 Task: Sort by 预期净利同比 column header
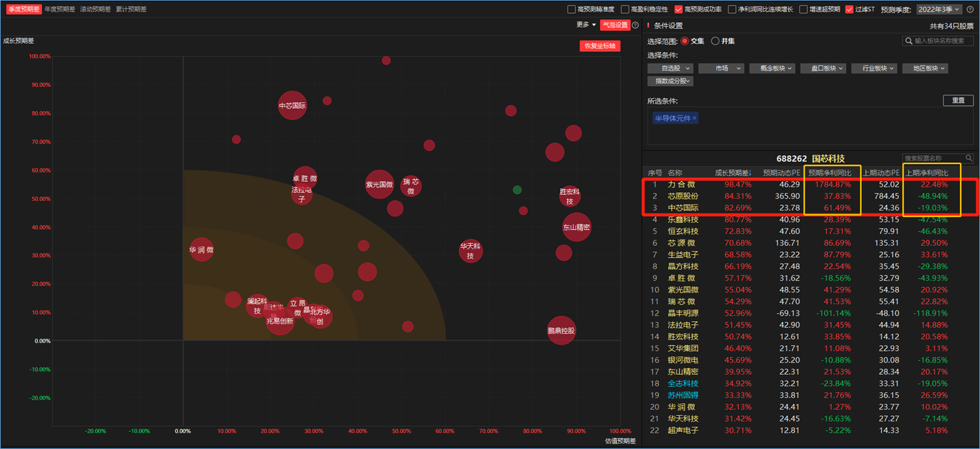pyautogui.click(x=830, y=172)
